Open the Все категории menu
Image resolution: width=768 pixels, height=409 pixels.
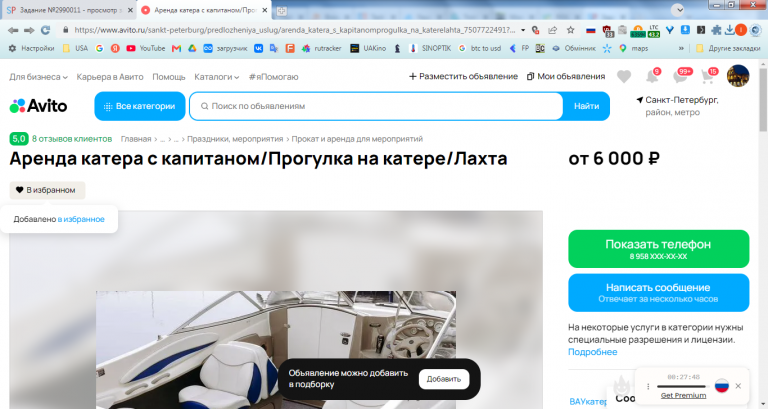(140, 106)
